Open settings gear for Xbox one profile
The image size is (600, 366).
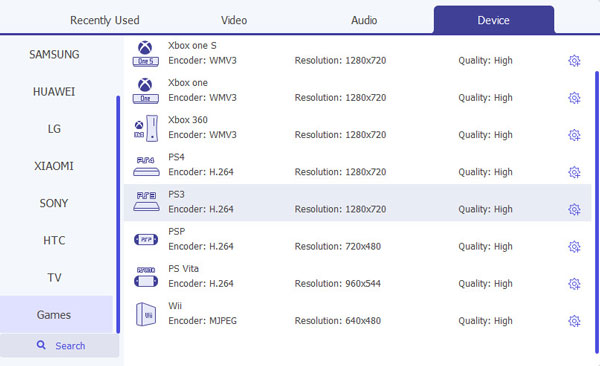(x=574, y=98)
